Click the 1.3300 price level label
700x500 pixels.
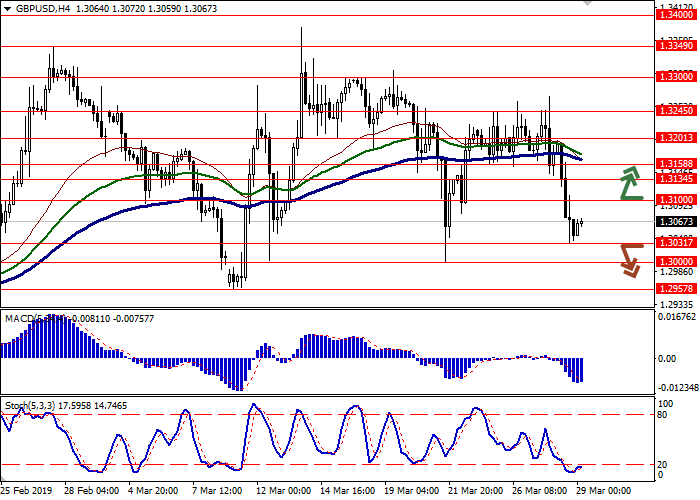point(676,77)
